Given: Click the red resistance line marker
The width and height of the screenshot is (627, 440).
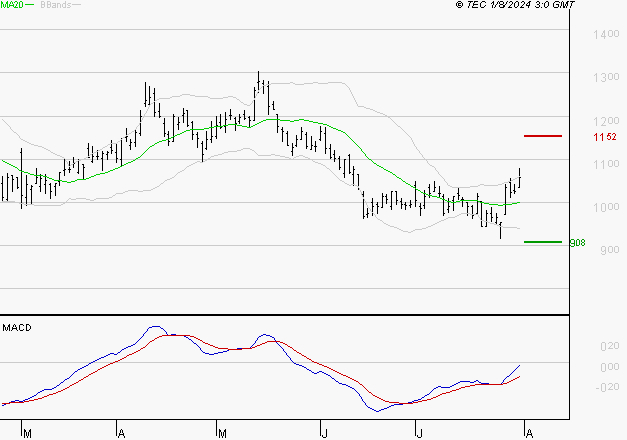Looking at the screenshot, I should pyautogui.click(x=543, y=136).
